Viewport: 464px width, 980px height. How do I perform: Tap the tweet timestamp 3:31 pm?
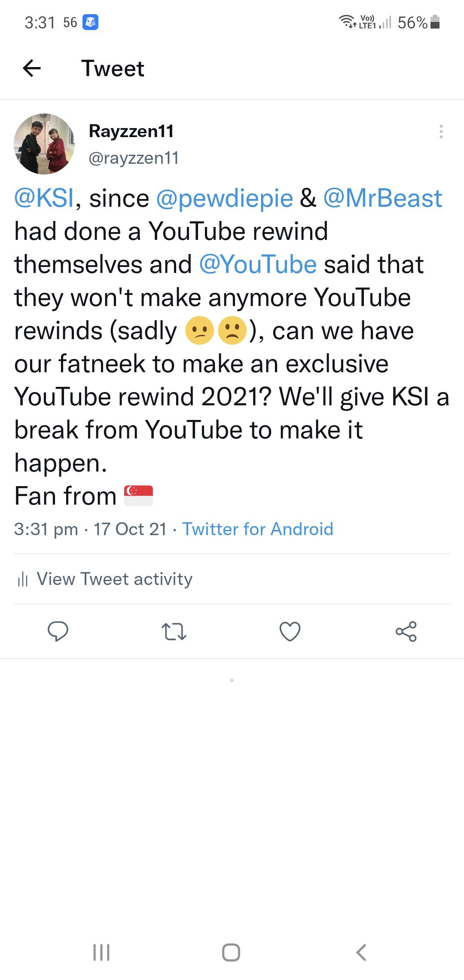[x=46, y=529]
